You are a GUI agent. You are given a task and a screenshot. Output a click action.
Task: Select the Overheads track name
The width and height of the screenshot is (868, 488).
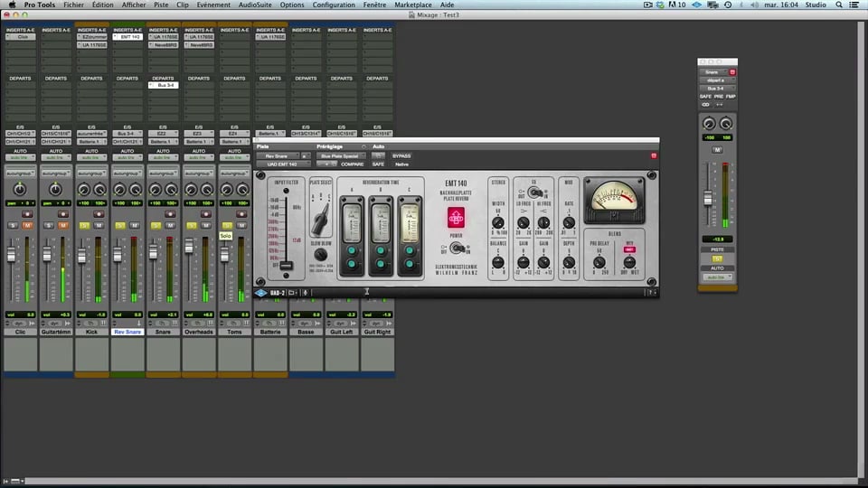coord(199,332)
